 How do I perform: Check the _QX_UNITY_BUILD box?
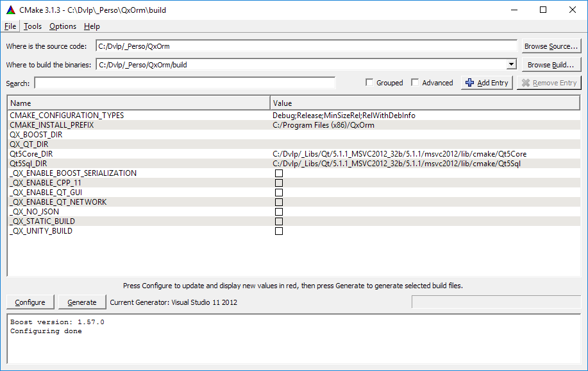(278, 230)
